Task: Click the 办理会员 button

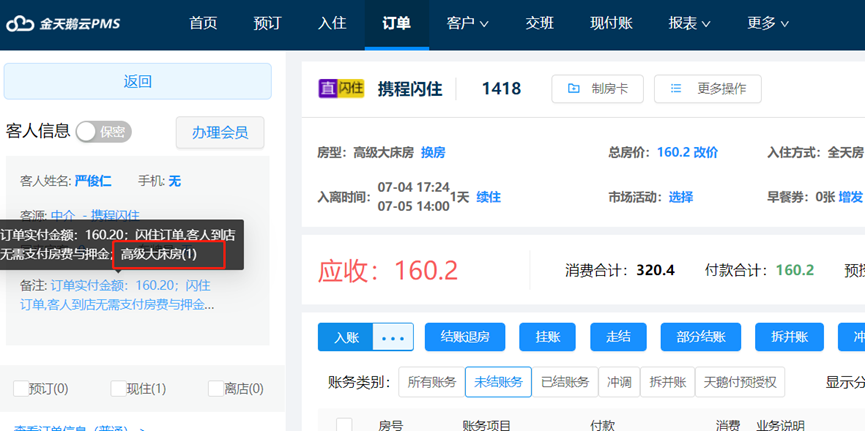Action: tap(220, 132)
